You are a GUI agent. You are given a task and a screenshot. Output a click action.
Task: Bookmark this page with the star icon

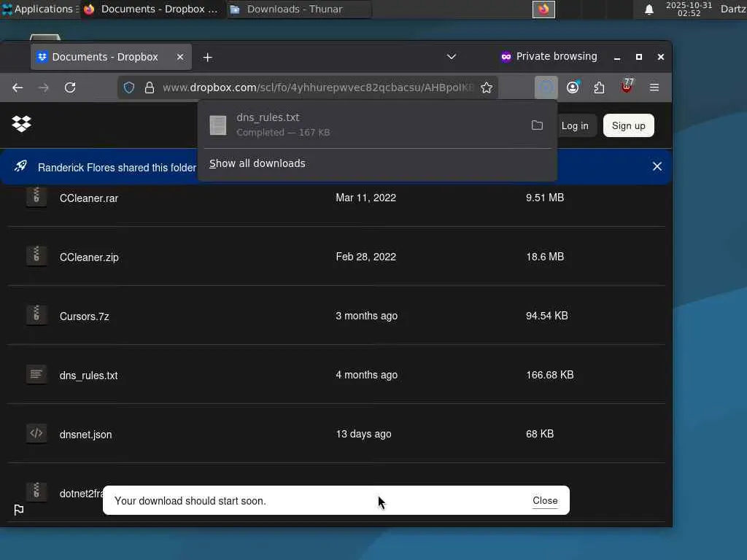coord(487,87)
